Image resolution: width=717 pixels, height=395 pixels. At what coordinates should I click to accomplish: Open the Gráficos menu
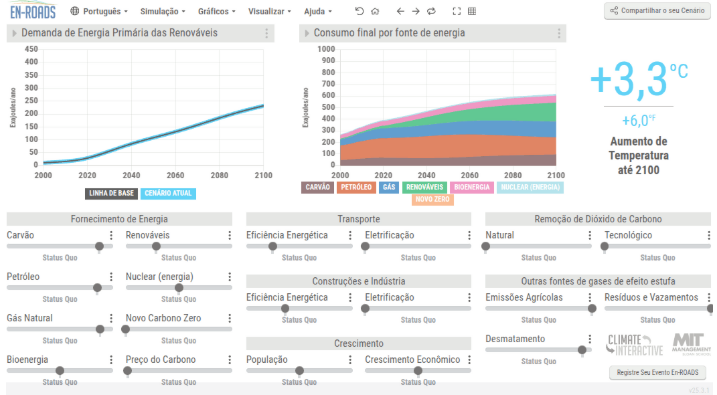pos(216,11)
